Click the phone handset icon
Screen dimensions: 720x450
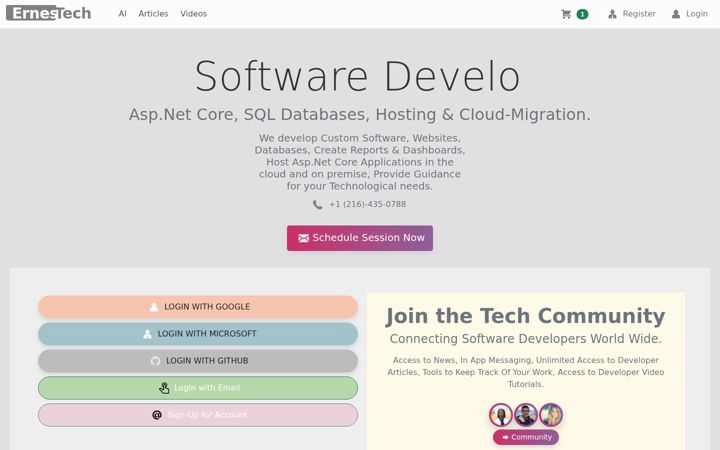pyautogui.click(x=317, y=205)
